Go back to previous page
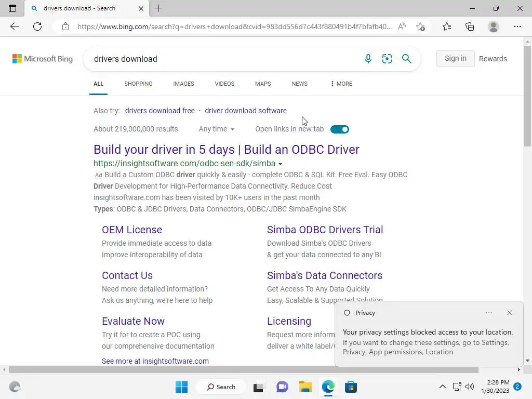The width and height of the screenshot is (532, 399). (14, 26)
